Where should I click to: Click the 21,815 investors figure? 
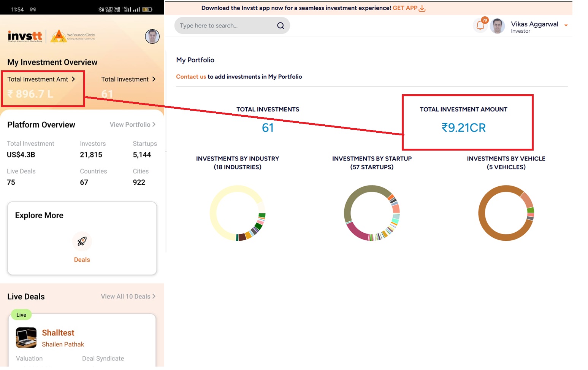(x=91, y=155)
